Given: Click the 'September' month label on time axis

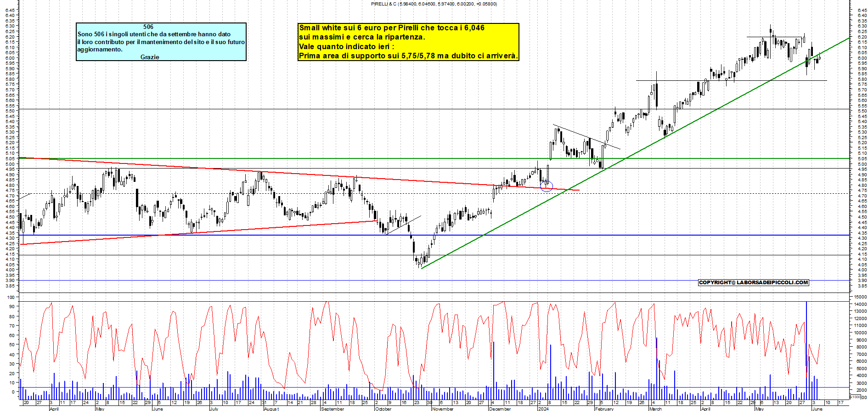Looking at the screenshot, I should tap(333, 409).
